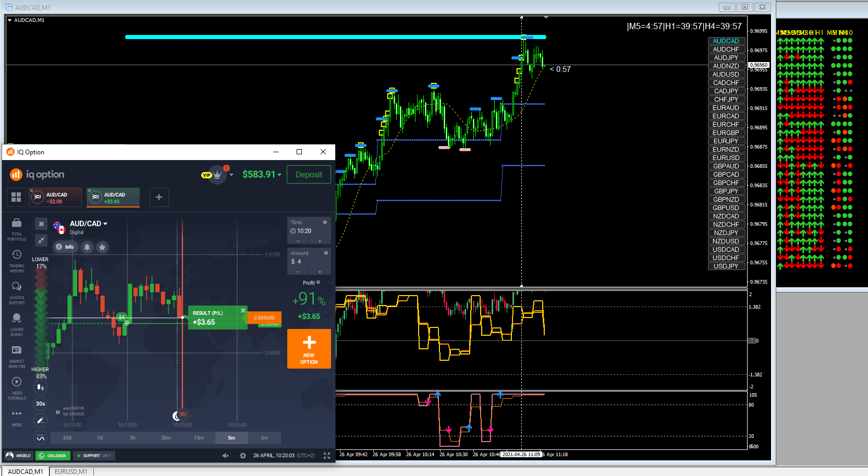Image resolution: width=868 pixels, height=476 pixels.
Task: Select the 30m chart timeframe
Action: click(166, 438)
